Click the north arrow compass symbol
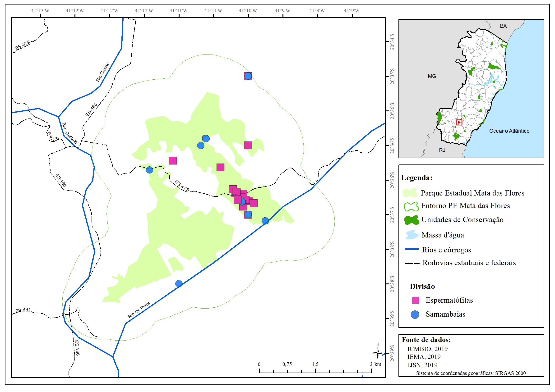 tap(377, 353)
